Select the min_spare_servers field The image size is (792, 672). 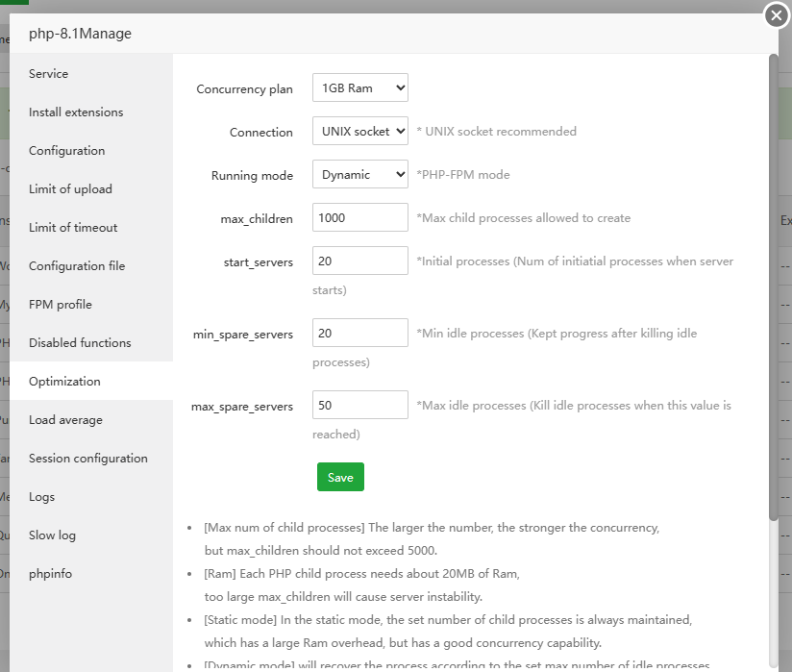[x=360, y=334]
